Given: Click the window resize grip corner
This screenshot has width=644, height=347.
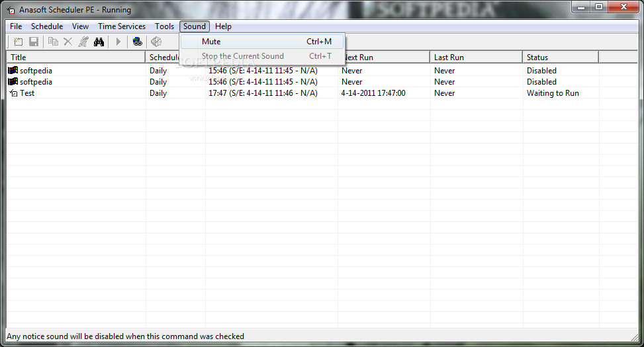Looking at the screenshot, I should click(635, 337).
